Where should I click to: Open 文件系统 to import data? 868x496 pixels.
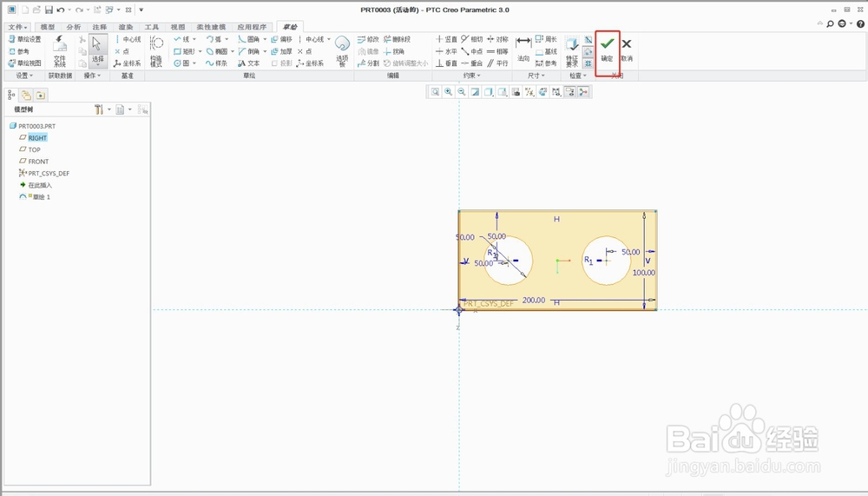tap(60, 48)
